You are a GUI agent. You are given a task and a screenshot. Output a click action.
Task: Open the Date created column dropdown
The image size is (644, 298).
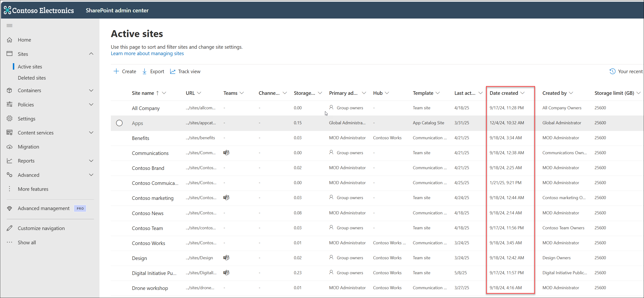tap(522, 93)
